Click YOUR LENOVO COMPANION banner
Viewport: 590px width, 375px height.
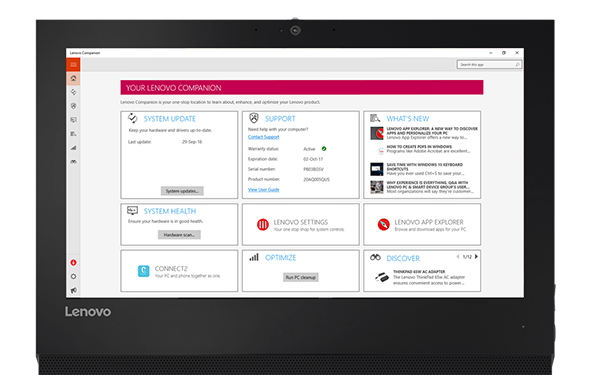[302, 88]
